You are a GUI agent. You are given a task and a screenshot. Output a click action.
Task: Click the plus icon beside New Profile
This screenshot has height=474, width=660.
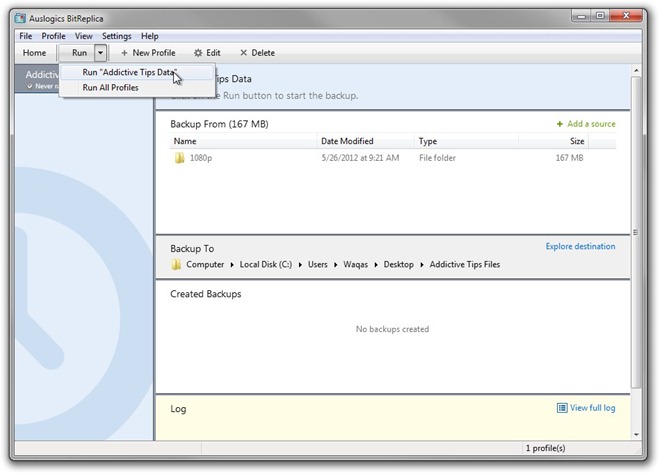124,53
